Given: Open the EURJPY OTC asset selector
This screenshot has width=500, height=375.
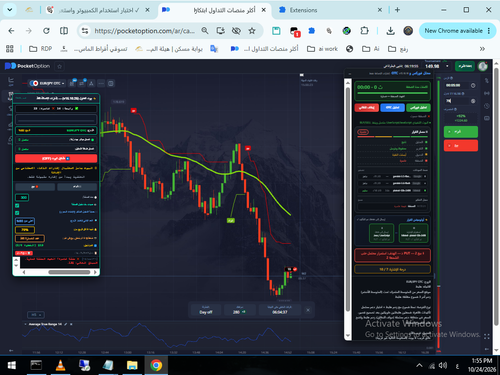Looking at the screenshot, I should pyautogui.click(x=47, y=83).
